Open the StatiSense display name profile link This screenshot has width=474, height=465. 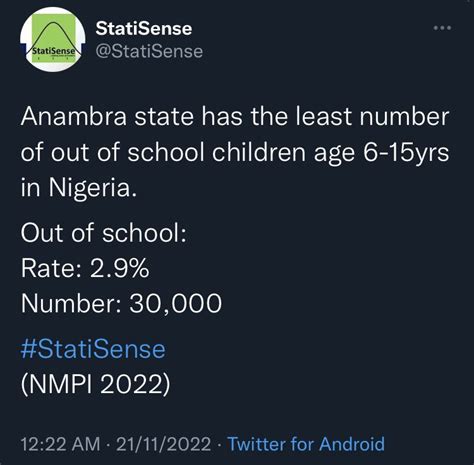point(144,29)
